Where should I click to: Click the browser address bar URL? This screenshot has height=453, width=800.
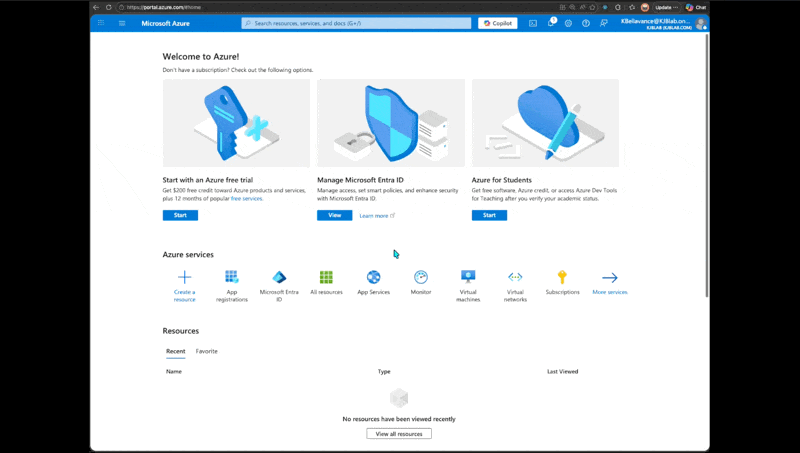[163, 7]
